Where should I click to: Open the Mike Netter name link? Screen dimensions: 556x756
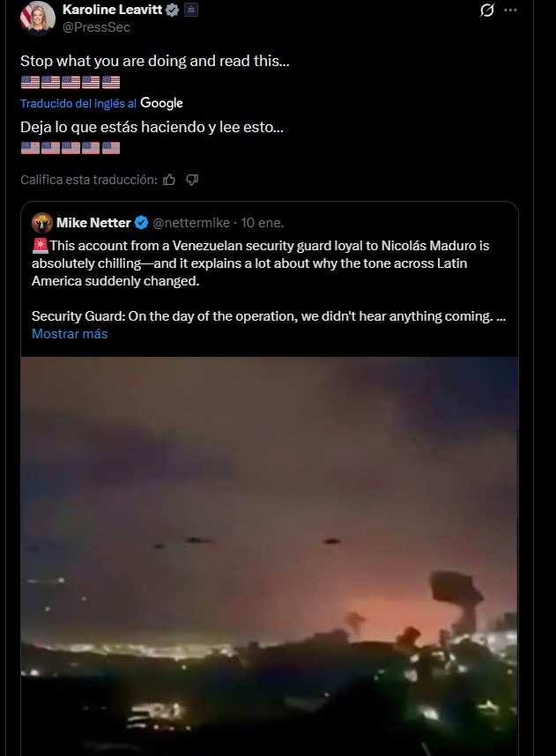tap(93, 223)
